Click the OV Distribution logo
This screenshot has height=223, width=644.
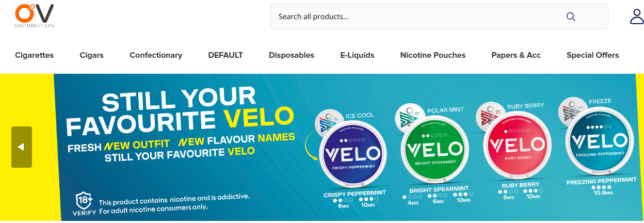click(34, 15)
